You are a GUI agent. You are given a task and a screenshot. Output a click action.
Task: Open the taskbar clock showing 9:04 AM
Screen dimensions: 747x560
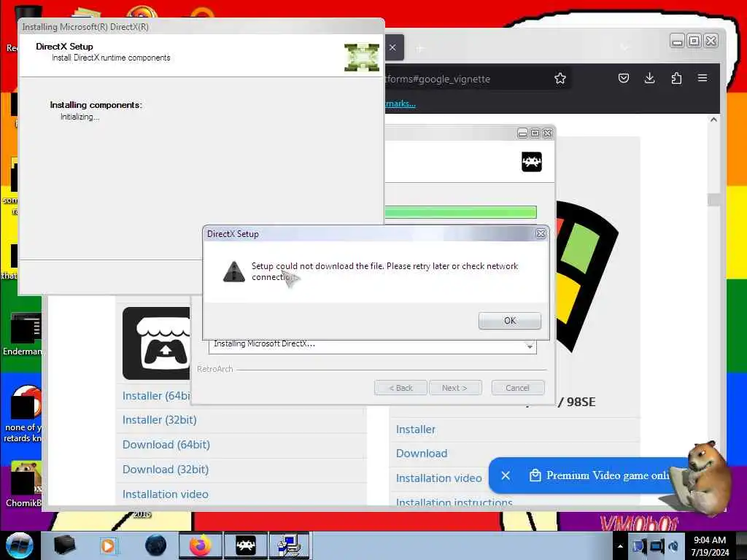[x=710, y=545]
